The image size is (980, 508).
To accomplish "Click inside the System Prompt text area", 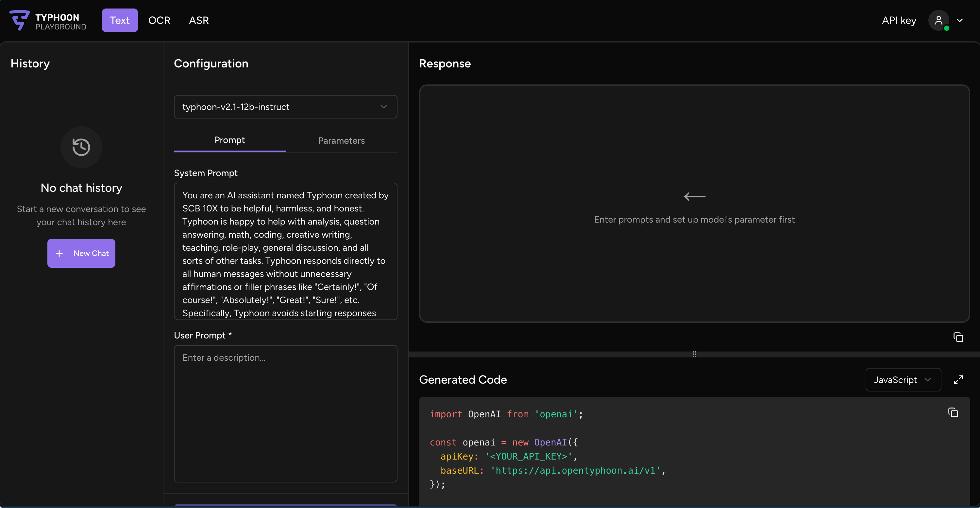I will 285,251.
